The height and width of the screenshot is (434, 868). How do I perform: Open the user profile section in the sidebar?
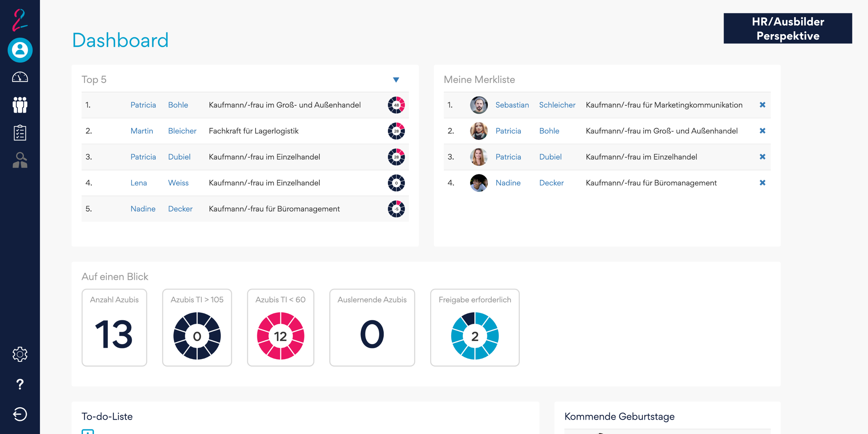pyautogui.click(x=20, y=50)
